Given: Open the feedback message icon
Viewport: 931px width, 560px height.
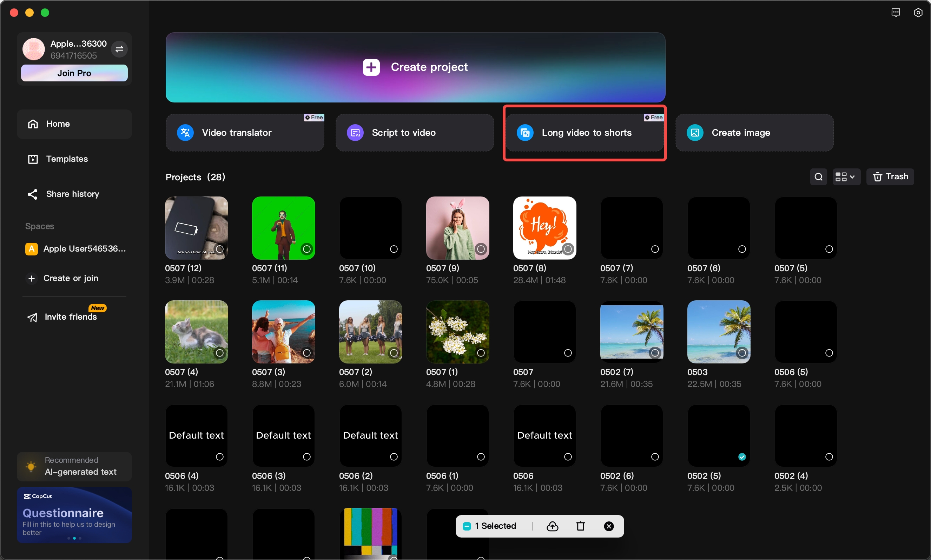Looking at the screenshot, I should pyautogui.click(x=896, y=13).
